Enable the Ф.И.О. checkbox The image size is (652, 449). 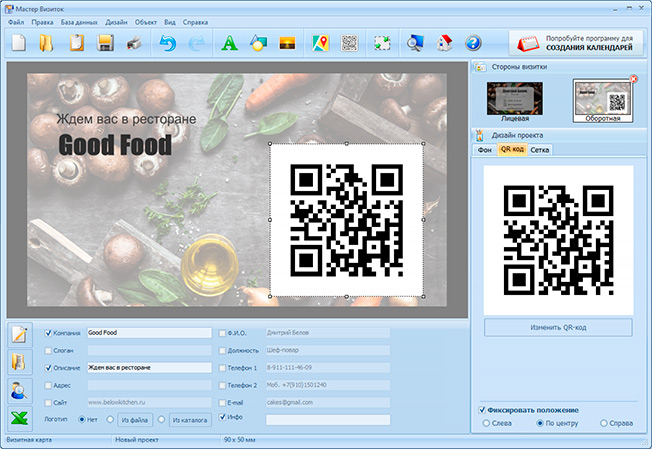[x=222, y=333]
